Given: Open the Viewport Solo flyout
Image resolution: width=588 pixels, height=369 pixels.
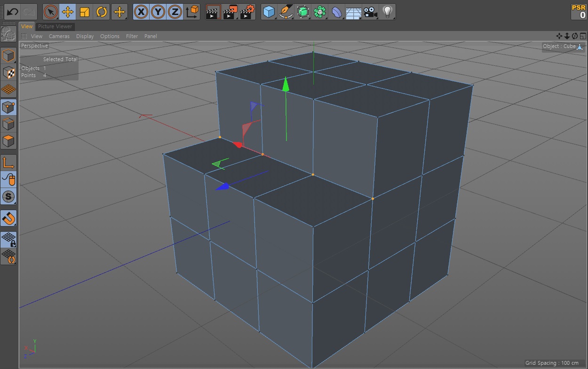Looking at the screenshot, I should 8,196.
